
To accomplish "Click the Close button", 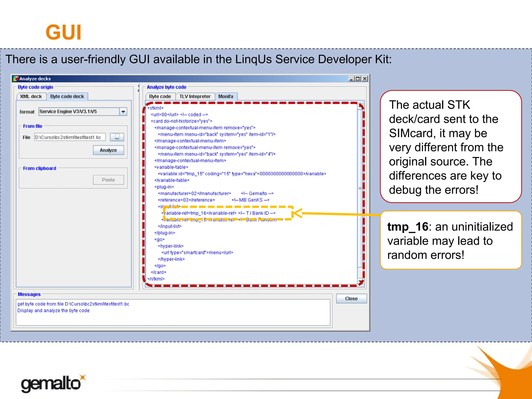I will pos(351,299).
